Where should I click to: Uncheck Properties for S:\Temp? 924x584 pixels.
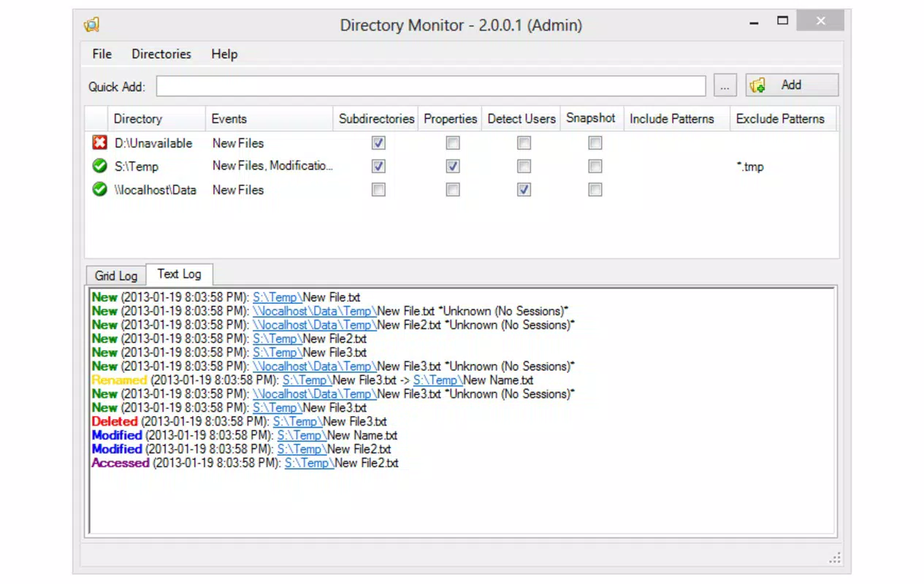click(453, 166)
